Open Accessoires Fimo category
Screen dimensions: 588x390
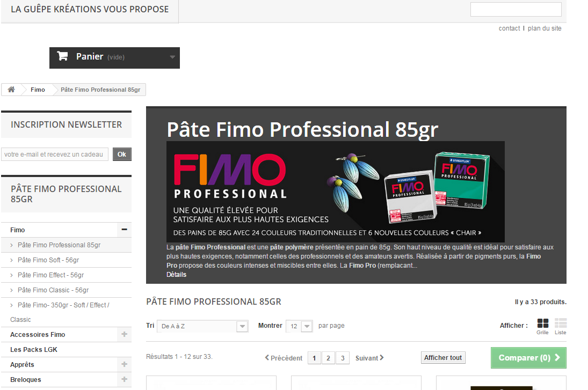pyautogui.click(x=38, y=335)
